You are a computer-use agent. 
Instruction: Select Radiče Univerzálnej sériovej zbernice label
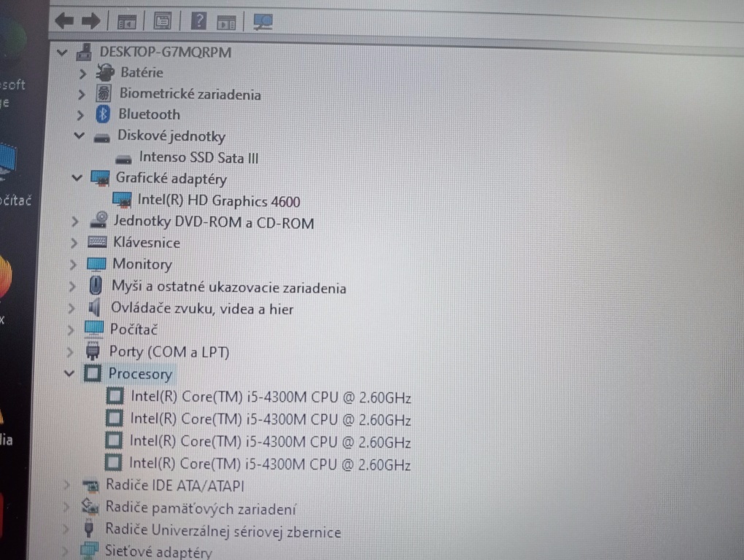[x=223, y=531]
